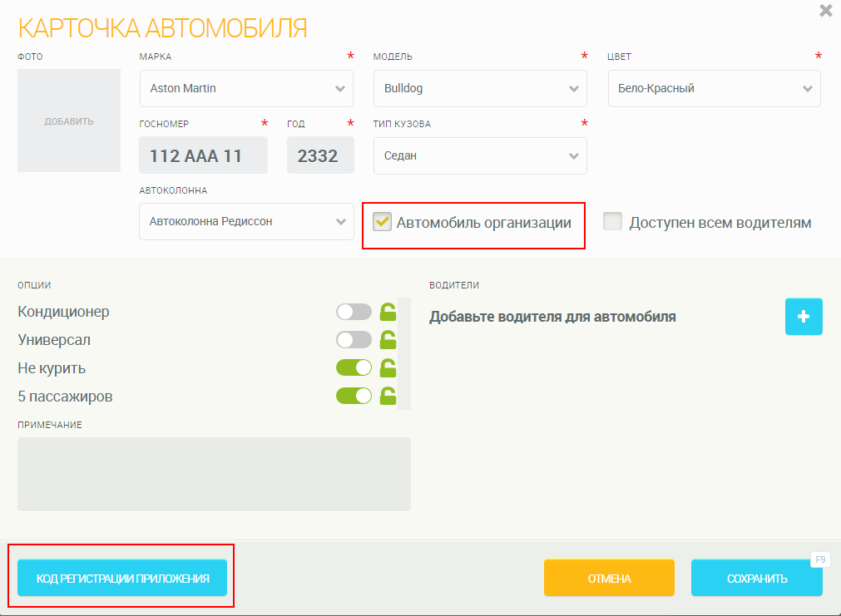Expand the Тип кузова dropdown

[480, 155]
